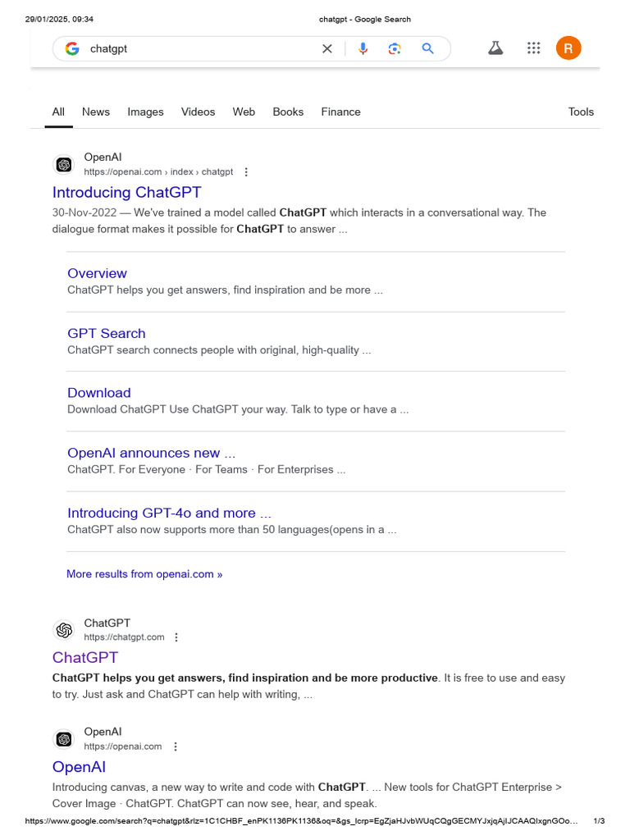The height and width of the screenshot is (840, 630).
Task: Open the Download sitelink
Action: click(x=99, y=393)
